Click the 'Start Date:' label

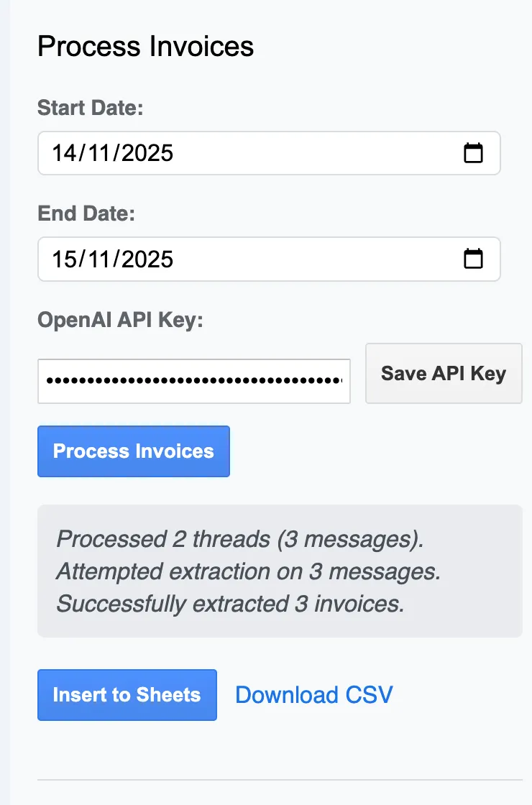[91, 109]
